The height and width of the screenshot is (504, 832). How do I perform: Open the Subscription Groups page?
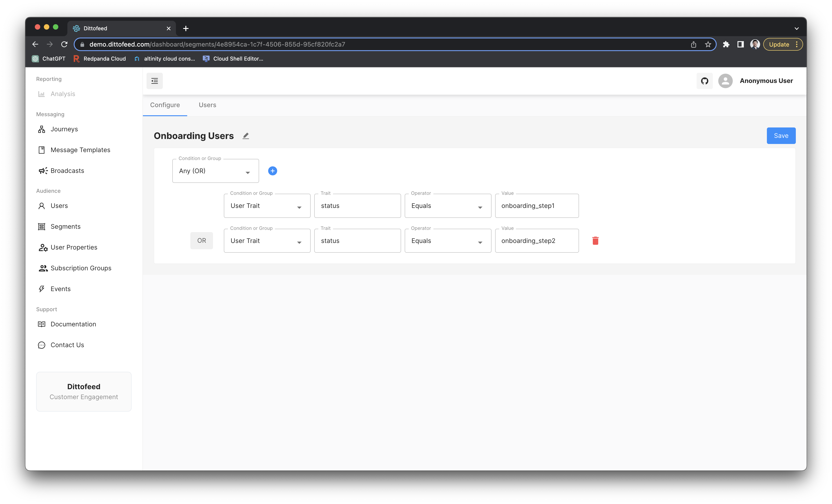(x=81, y=268)
